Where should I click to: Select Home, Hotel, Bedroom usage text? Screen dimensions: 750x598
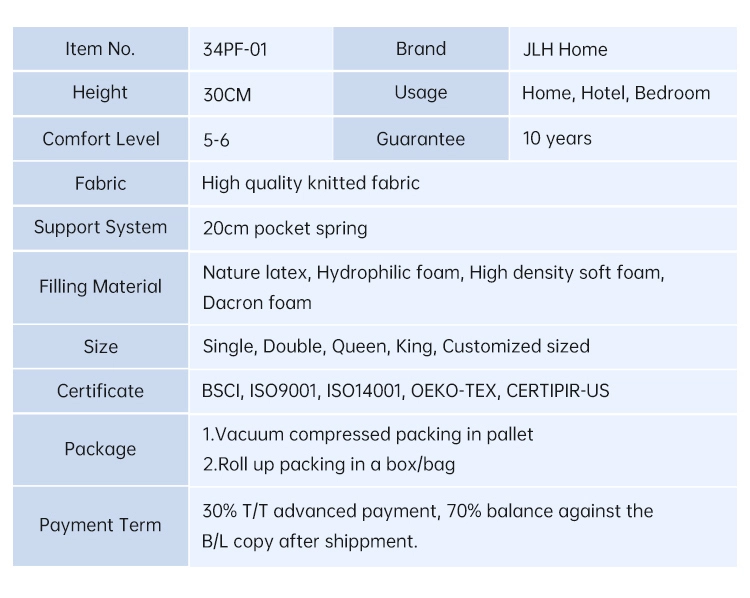tap(616, 93)
